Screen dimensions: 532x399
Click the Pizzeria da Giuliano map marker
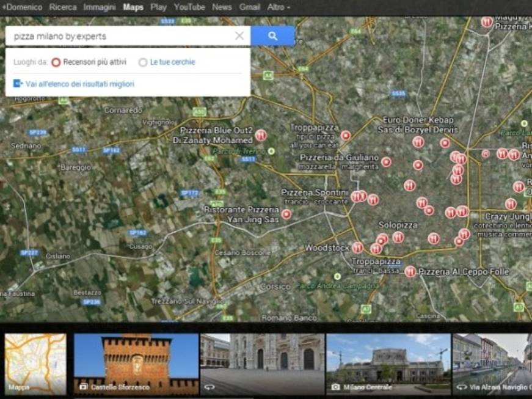pos(386,162)
